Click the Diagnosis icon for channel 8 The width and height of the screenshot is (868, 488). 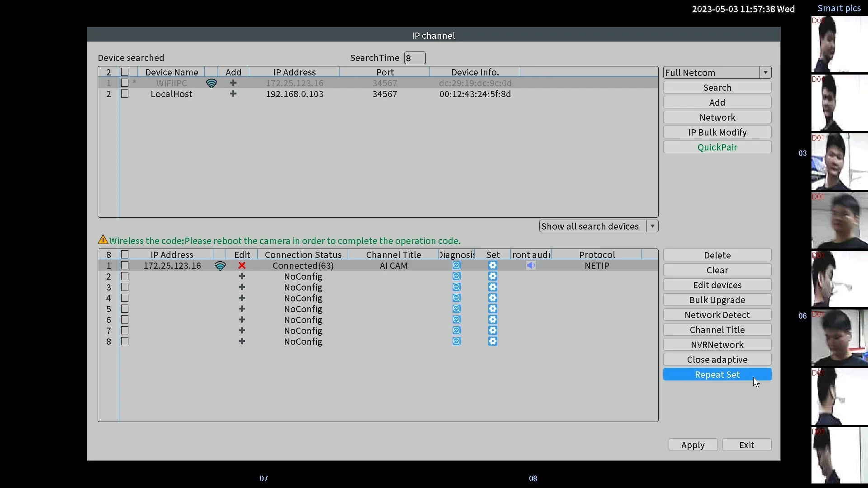click(457, 342)
